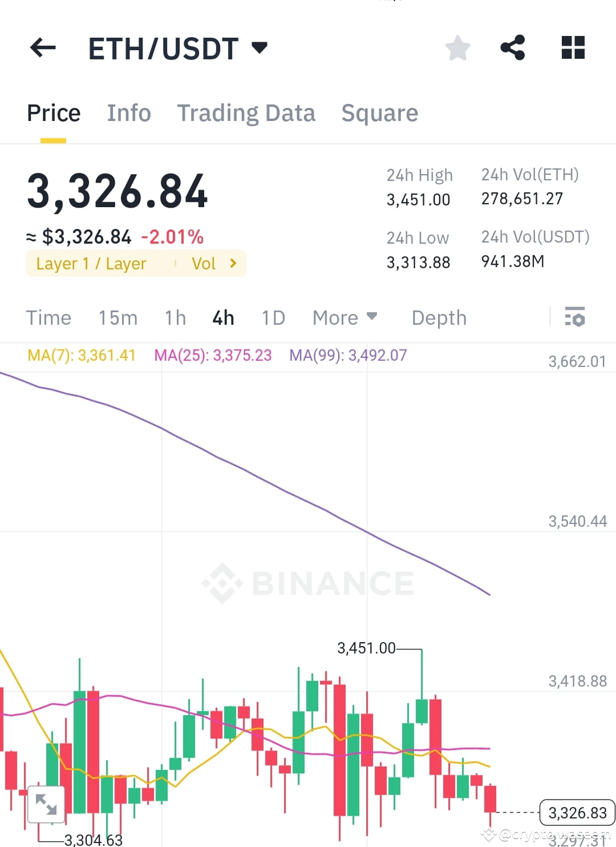
Task: Select the 1D timeframe
Action: click(272, 317)
